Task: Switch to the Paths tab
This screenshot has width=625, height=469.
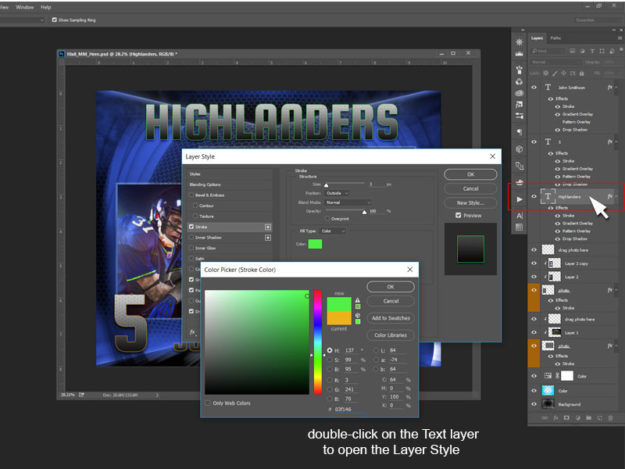Action: [555, 38]
